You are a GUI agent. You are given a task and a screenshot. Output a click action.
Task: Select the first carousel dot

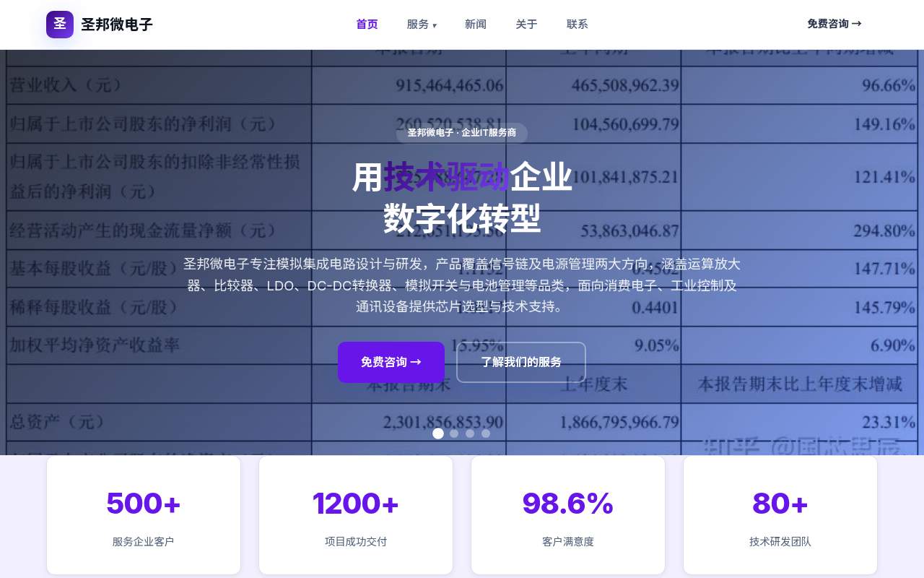click(x=438, y=433)
